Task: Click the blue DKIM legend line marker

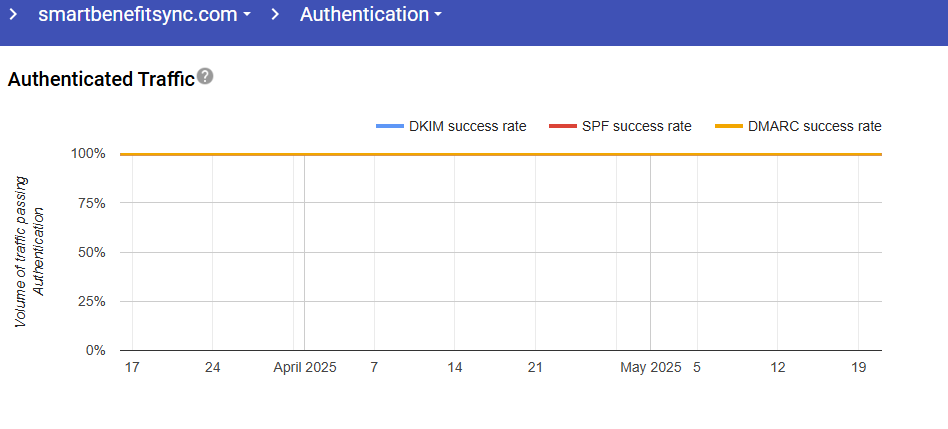Action: tap(389, 127)
